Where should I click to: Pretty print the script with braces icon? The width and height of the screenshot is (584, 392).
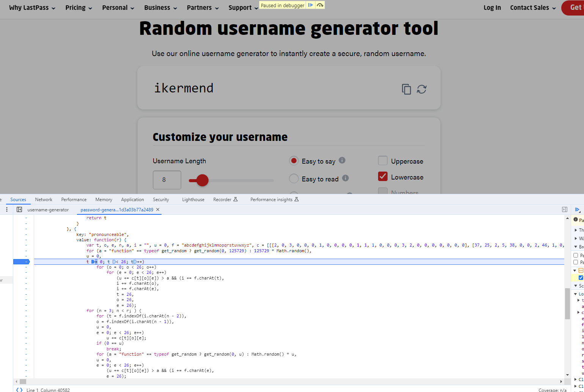(x=19, y=390)
